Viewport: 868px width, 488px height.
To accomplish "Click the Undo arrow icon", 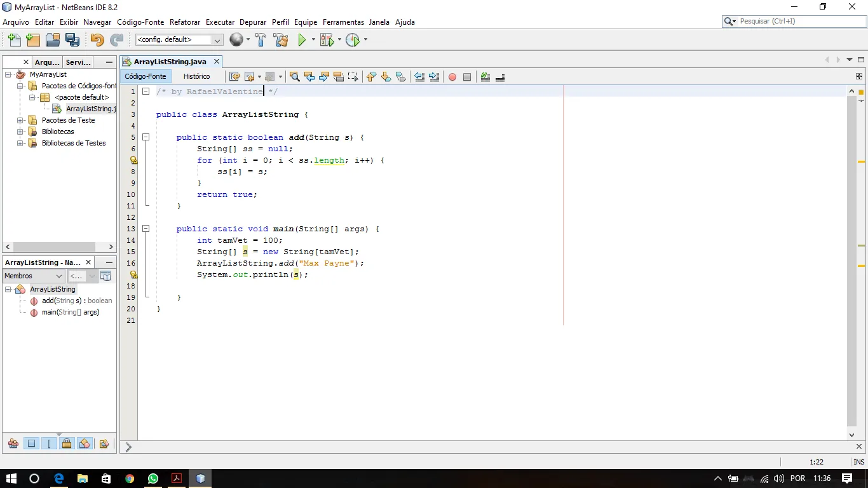I will (97, 40).
